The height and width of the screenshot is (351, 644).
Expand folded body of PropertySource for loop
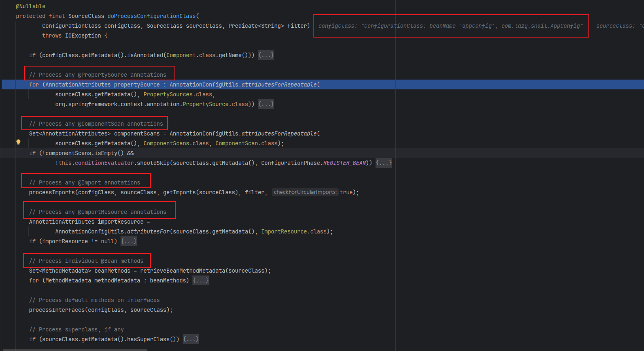coord(266,104)
